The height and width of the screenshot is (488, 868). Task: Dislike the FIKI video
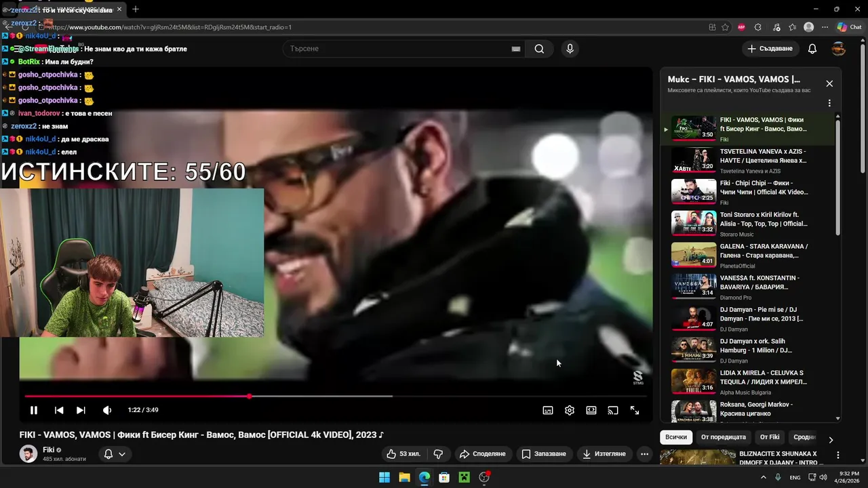(x=438, y=453)
